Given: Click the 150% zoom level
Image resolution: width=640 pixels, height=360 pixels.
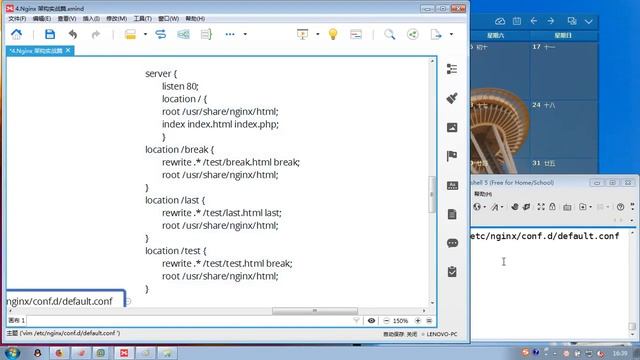Looking at the screenshot, I should 400,321.
